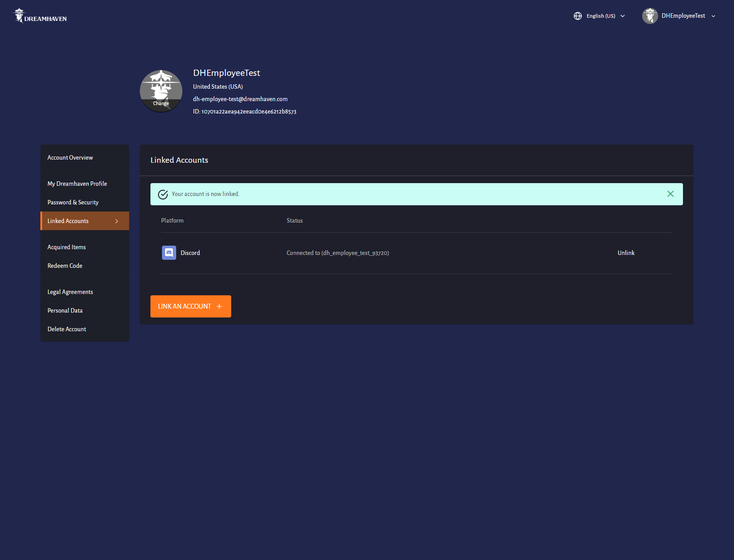The width and height of the screenshot is (734, 560).
Task: Select the checkmark icon in the success banner
Action: click(163, 194)
